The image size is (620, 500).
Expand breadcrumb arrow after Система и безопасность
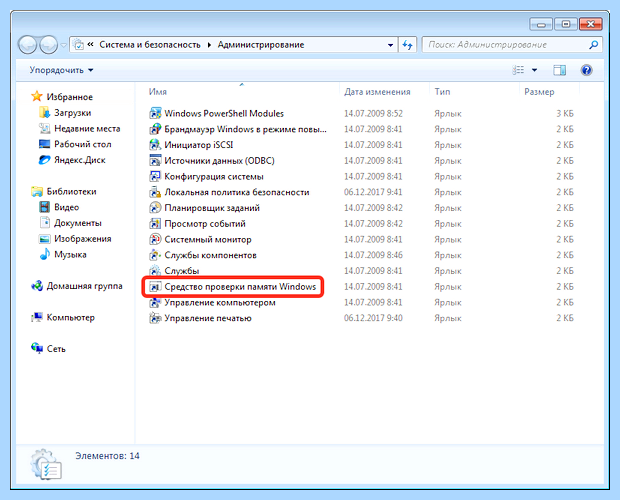point(209,45)
